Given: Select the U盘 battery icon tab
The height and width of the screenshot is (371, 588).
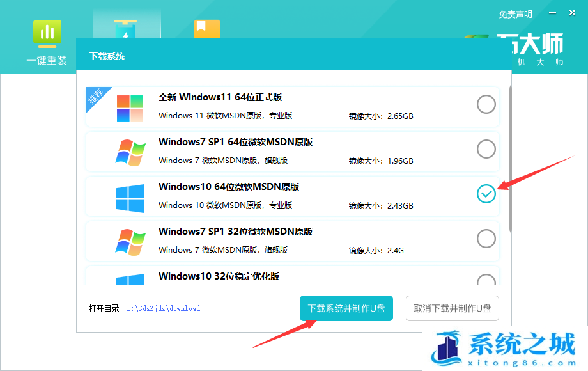Looking at the screenshot, I should [x=126, y=29].
